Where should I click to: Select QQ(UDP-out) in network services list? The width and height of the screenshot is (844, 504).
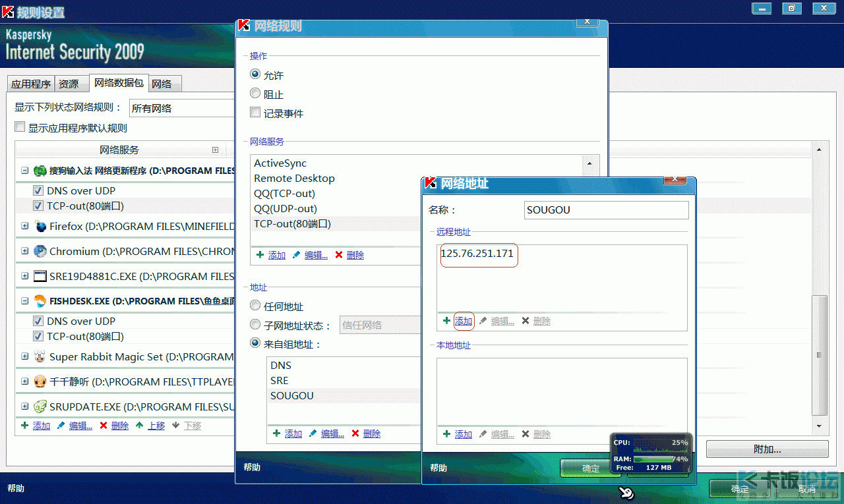[x=286, y=208]
